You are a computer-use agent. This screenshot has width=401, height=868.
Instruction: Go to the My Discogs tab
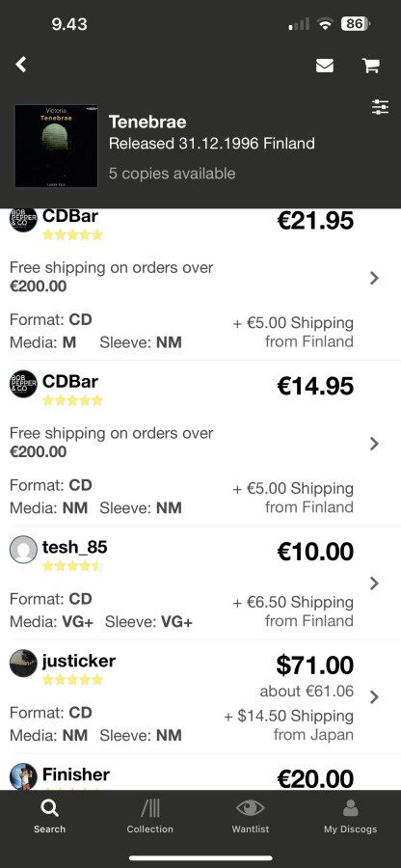click(350, 816)
